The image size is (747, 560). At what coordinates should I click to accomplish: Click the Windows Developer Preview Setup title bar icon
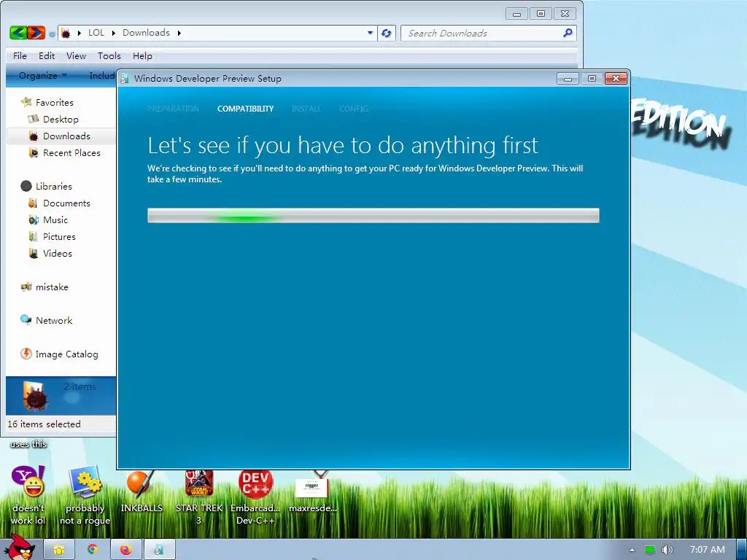[x=125, y=79]
